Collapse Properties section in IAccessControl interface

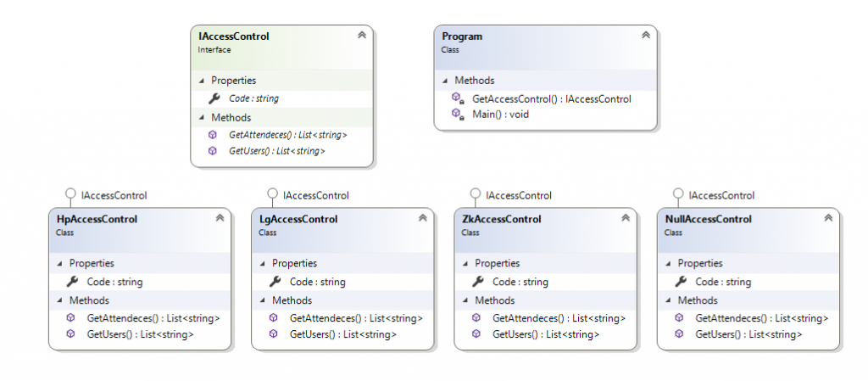[202, 81]
